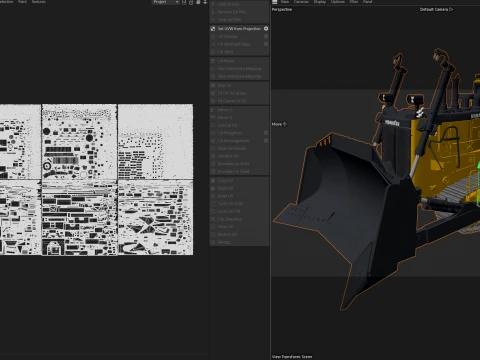Choose Cycle UV CCW

[239, 203]
